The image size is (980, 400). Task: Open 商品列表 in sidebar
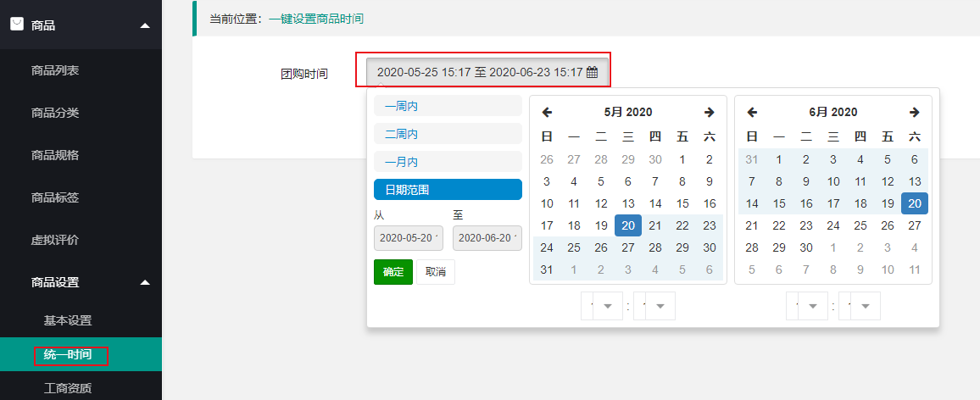(x=55, y=70)
